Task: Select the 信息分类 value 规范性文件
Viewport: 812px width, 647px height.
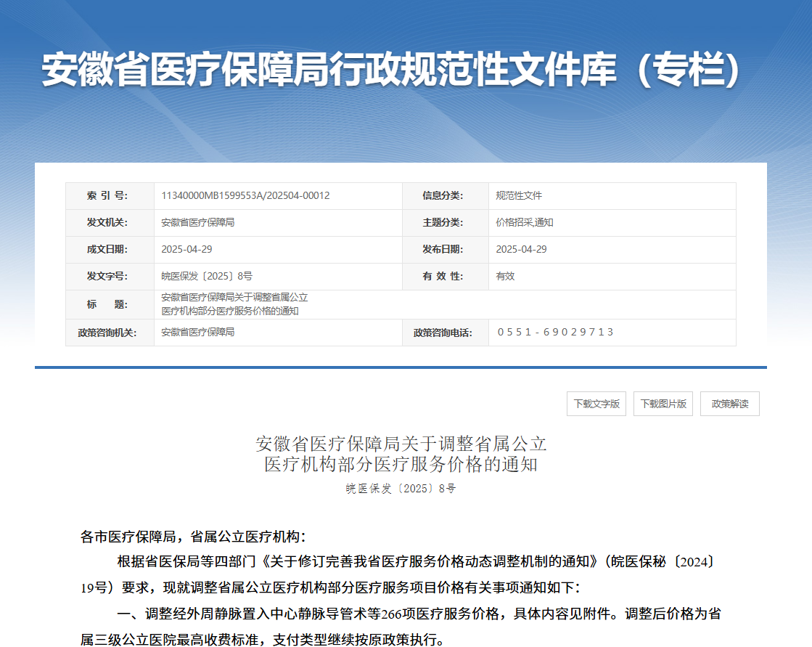Action: click(517, 196)
